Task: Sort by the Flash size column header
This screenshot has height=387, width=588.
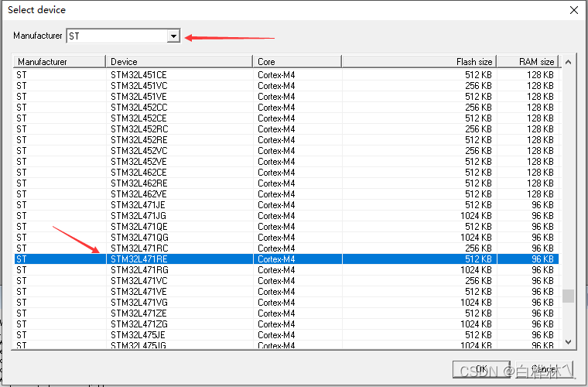Action: click(x=419, y=61)
